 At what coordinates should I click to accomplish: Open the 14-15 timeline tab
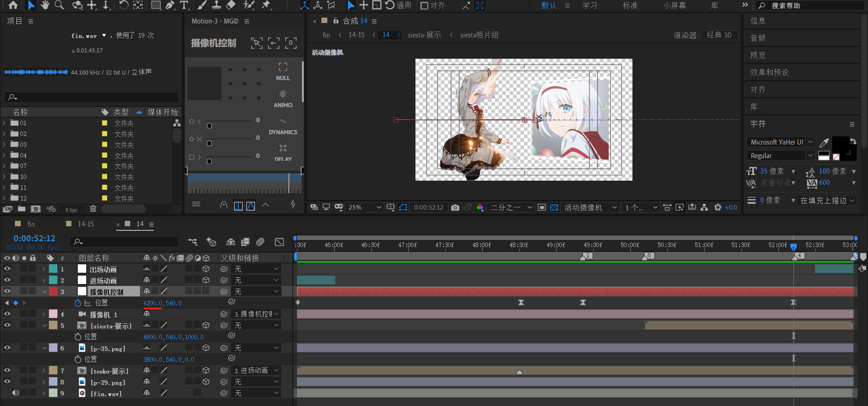tap(85, 224)
